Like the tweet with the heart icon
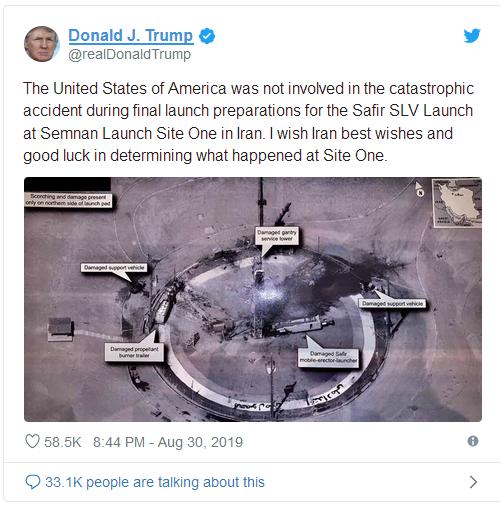 tap(32, 441)
